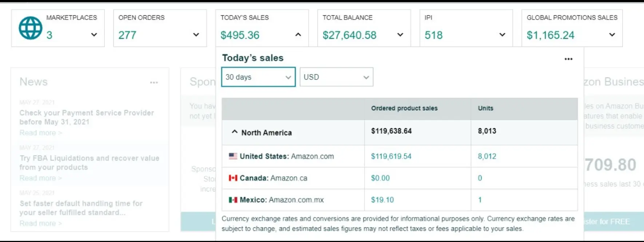Click the Mexico sales amount $19.10
Viewport: 644px width, 242px height.
[382, 200]
